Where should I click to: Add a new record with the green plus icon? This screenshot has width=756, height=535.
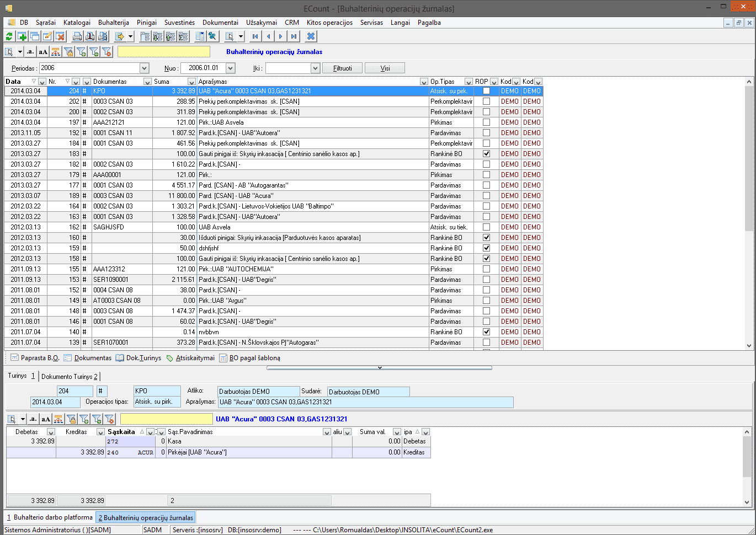22,36
